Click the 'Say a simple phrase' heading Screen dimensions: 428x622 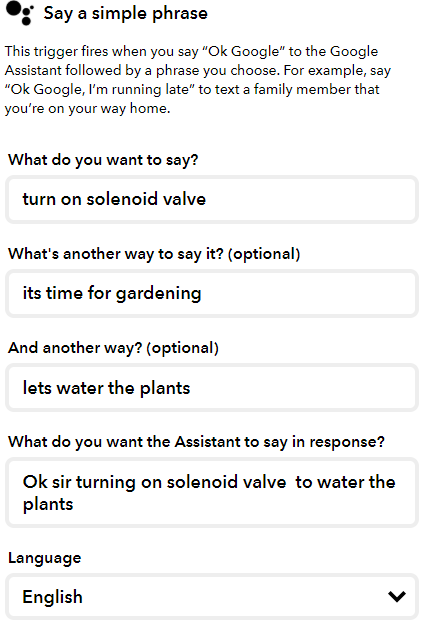coord(126,13)
